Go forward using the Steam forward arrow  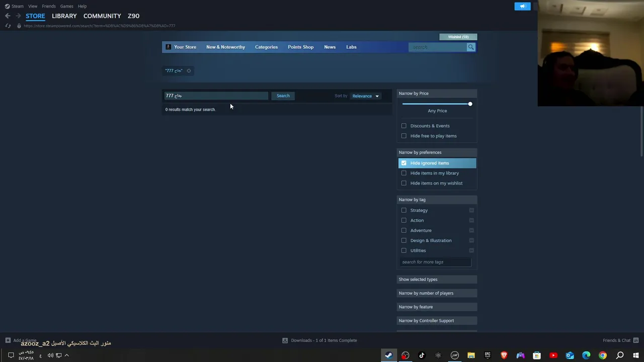pyautogui.click(x=18, y=16)
